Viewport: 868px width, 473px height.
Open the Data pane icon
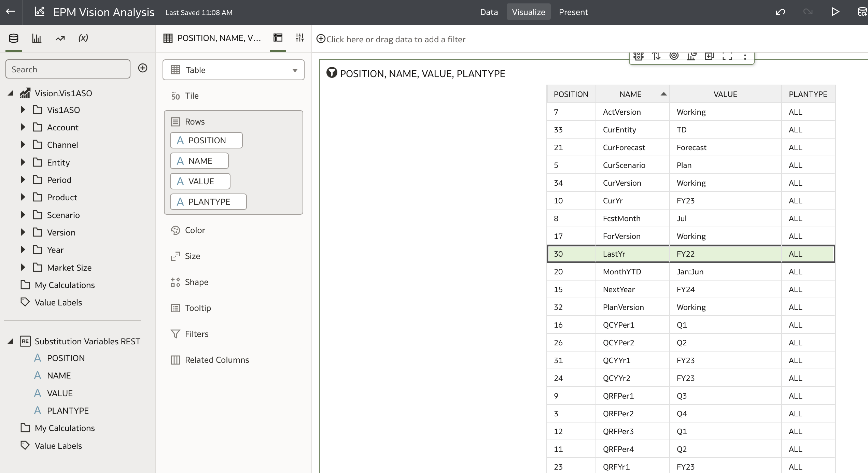(x=14, y=38)
